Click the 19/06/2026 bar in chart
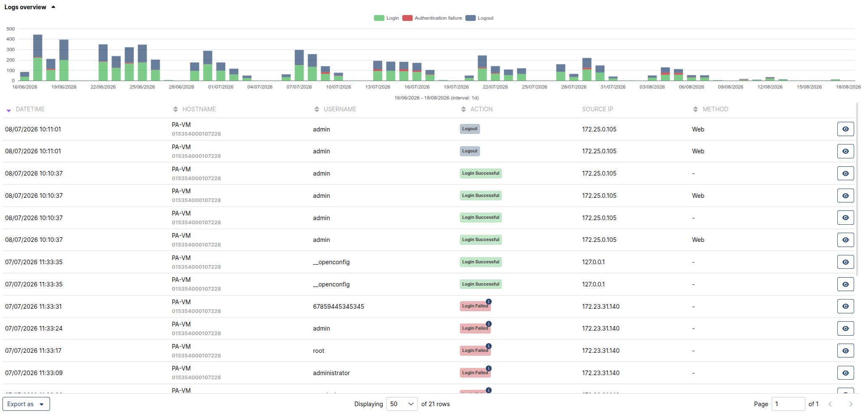Screen dimensions: 868x415 tap(64, 60)
